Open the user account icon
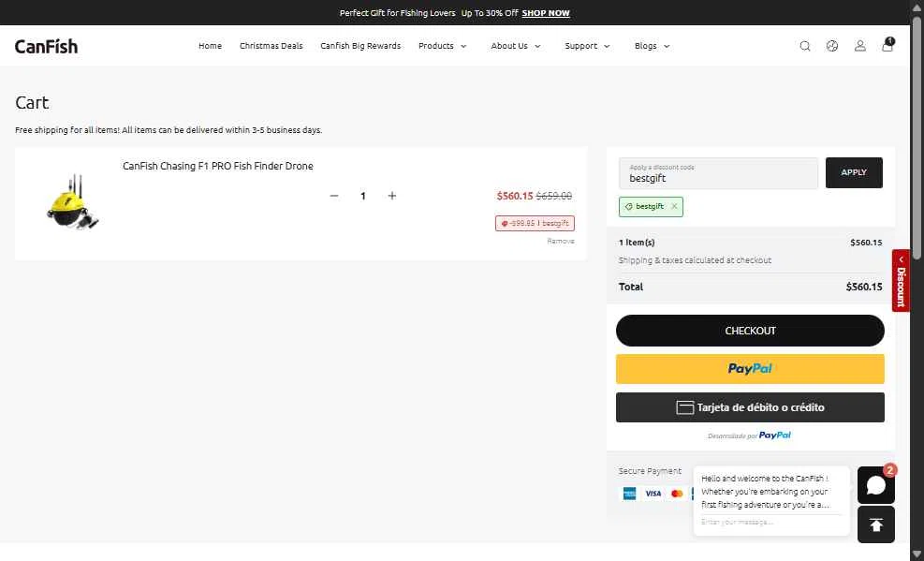Viewport: 924px width, 561px height. [x=859, y=46]
